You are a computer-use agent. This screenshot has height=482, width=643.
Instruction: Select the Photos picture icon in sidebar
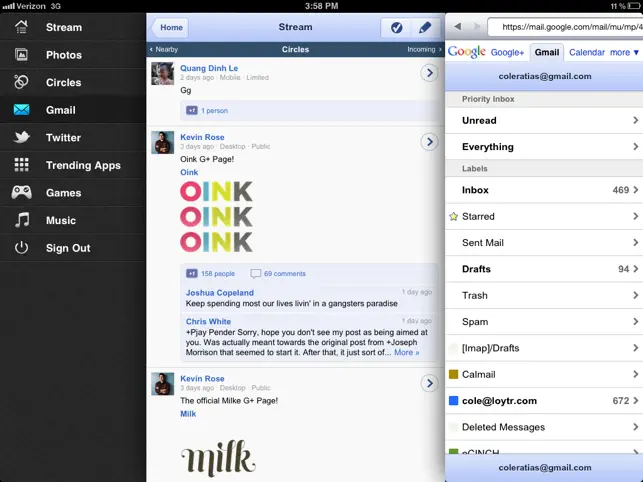coord(21,55)
